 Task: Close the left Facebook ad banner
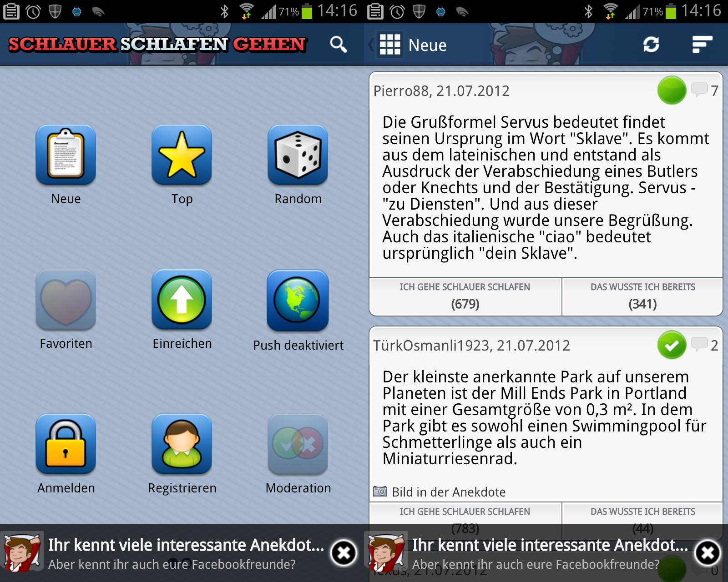click(344, 553)
